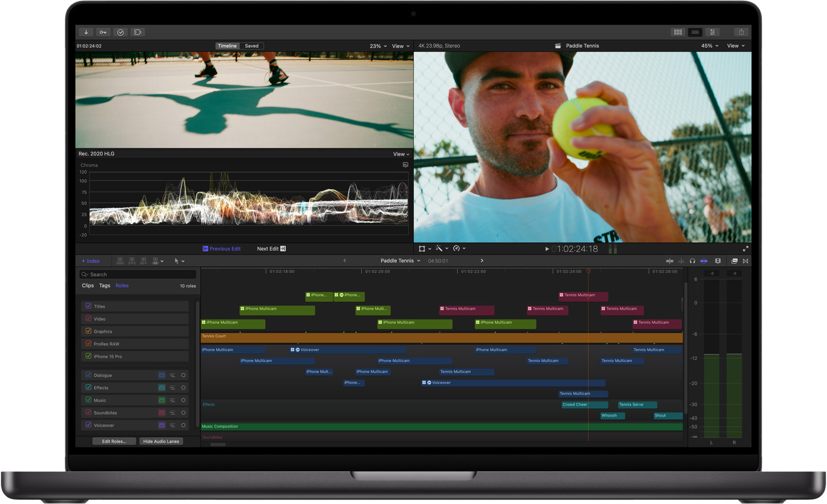Open the scope View dropdown menu
Viewport: 827px width, 504px height.
point(401,154)
